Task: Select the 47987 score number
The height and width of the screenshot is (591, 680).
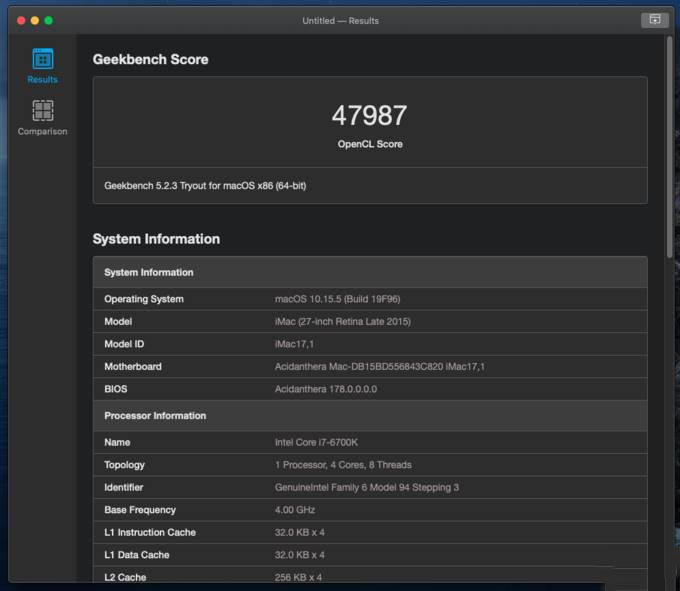Action: [369, 115]
